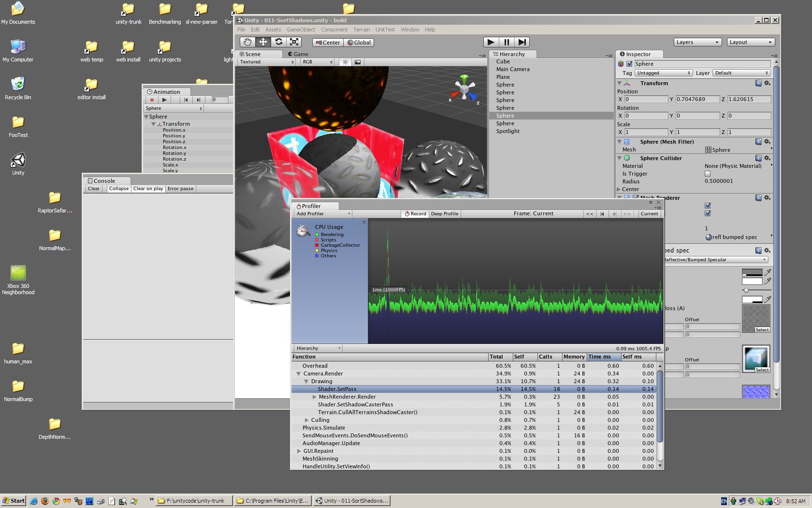Open the Layers dropdown
Screen dimensions: 812x508
[x=697, y=42]
